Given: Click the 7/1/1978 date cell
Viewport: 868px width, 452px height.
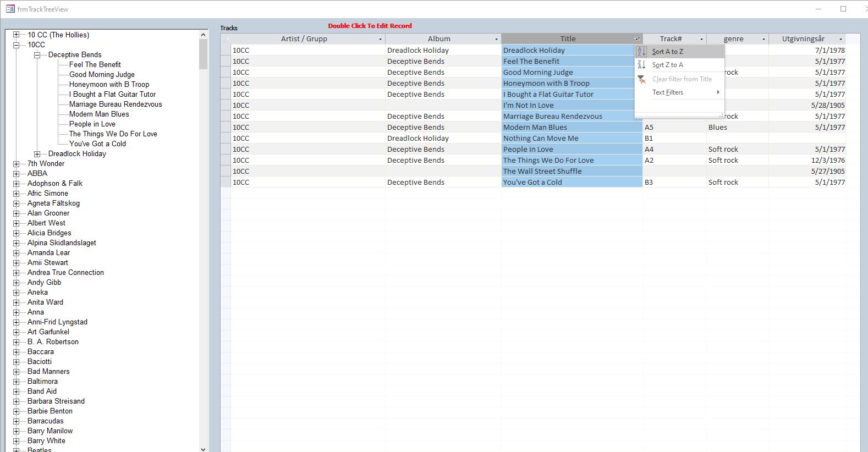Looking at the screenshot, I should coord(807,50).
